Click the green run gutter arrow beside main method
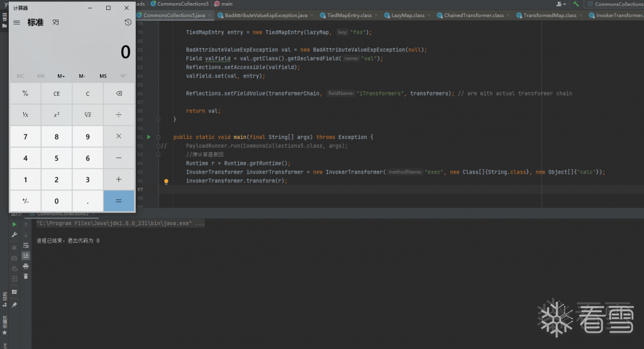This screenshot has width=644, height=349. point(148,136)
